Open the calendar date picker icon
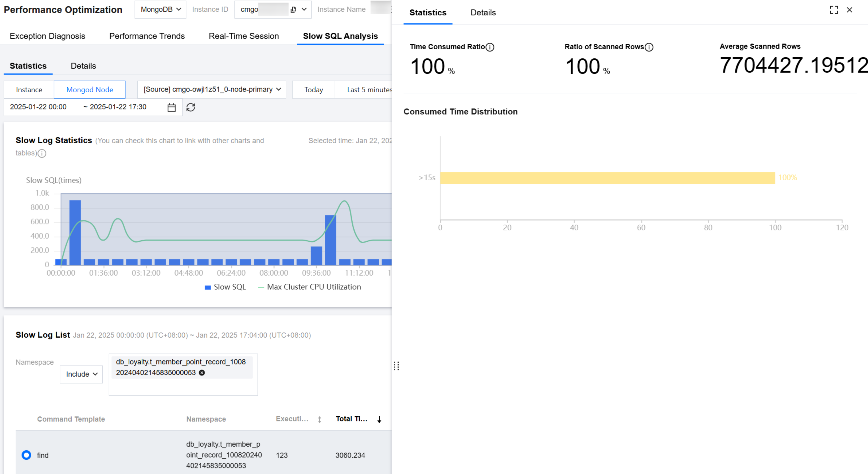The height and width of the screenshot is (474, 868). pyautogui.click(x=172, y=107)
